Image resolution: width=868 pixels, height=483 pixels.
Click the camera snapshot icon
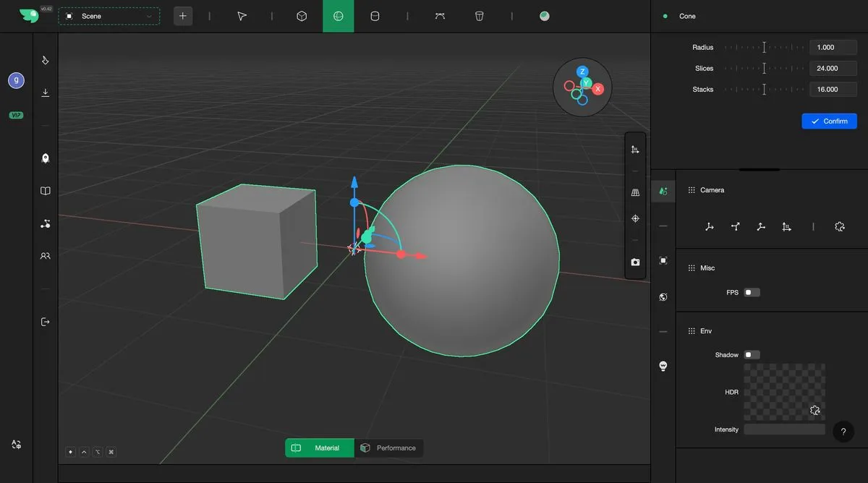[x=635, y=262]
